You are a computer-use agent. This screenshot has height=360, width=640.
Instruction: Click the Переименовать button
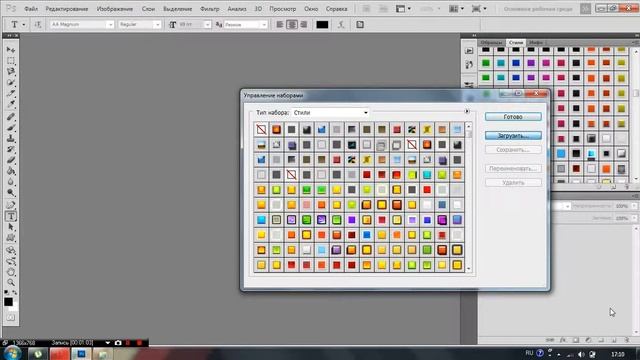coord(513,168)
